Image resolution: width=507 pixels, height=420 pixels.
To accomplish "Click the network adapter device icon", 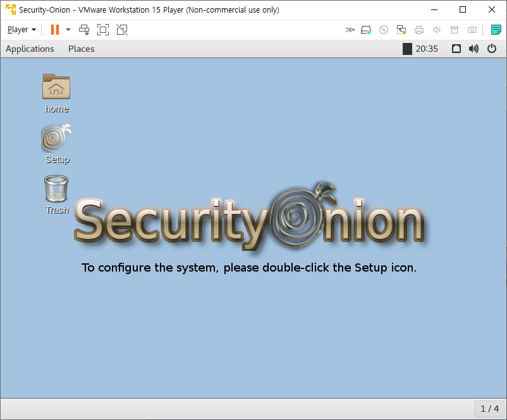I will tap(401, 30).
